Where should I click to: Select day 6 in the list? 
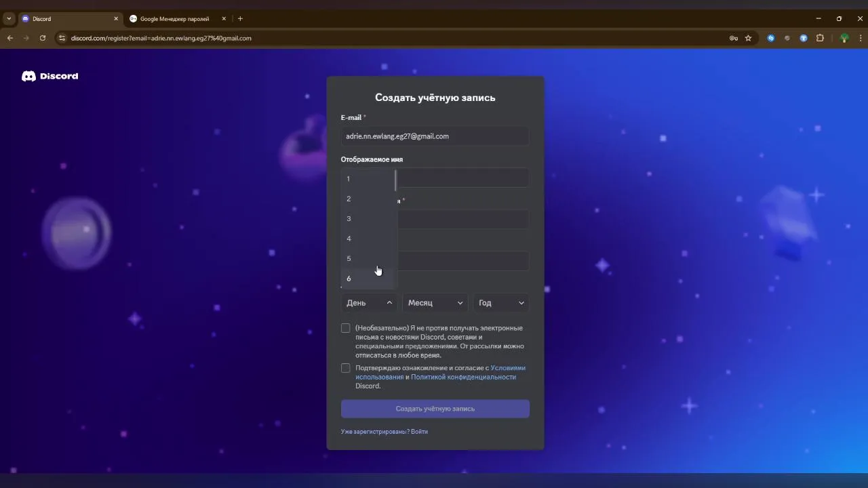point(368,279)
